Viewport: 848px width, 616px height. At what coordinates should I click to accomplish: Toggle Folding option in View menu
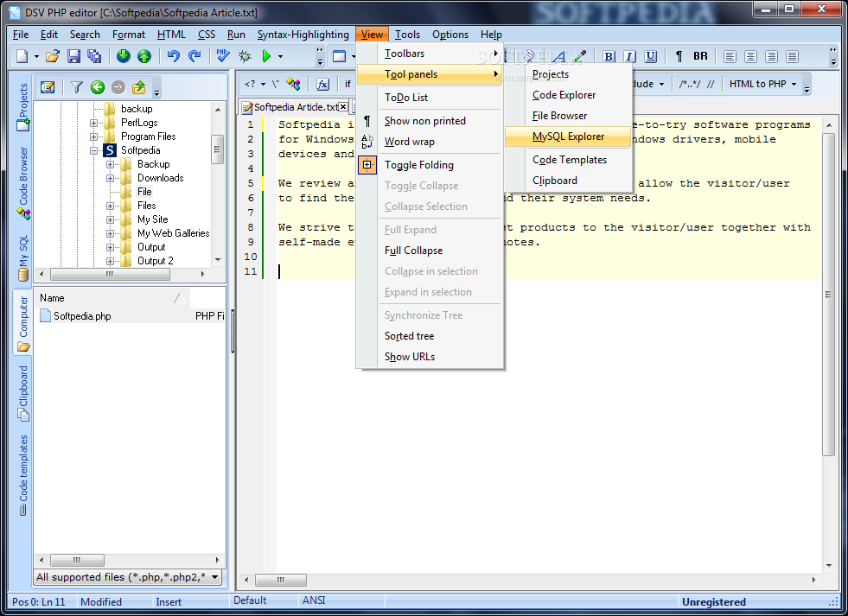(x=418, y=165)
